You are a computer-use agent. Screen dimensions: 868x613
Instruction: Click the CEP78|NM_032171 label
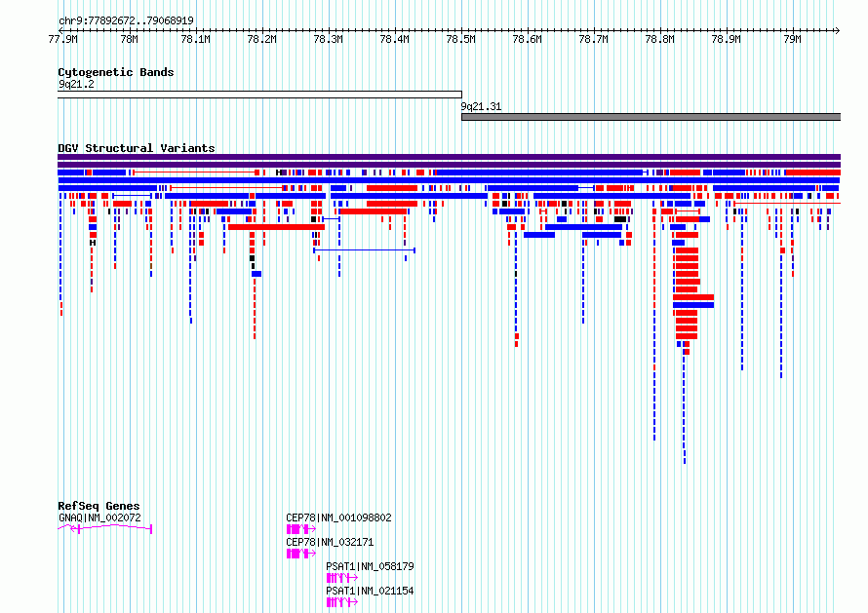(330, 542)
